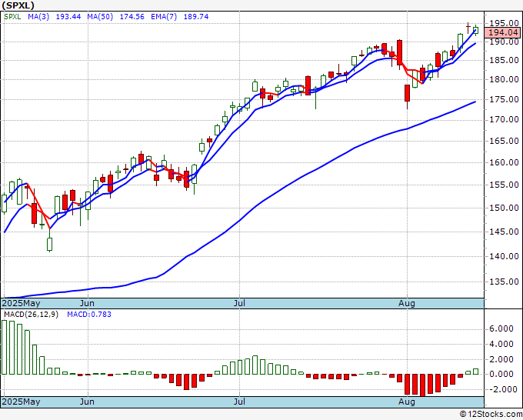Click the 160.00 price axis label
This screenshot has width=523, height=420.
[504, 163]
